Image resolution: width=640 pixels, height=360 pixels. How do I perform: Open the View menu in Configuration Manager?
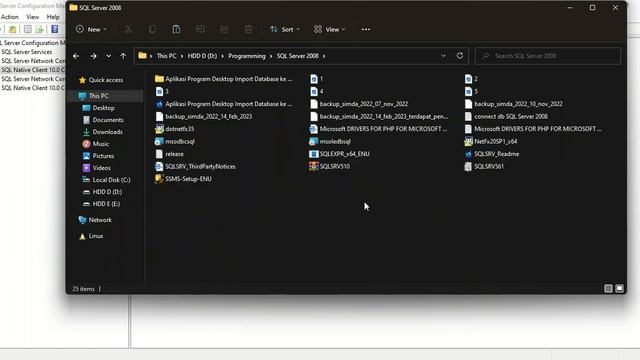pos(33,17)
